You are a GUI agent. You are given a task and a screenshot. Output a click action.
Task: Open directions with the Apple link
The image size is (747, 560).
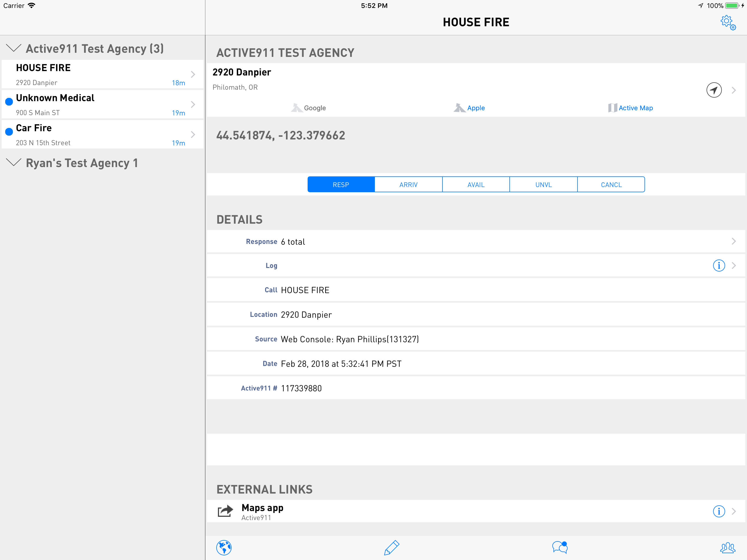pyautogui.click(x=476, y=108)
